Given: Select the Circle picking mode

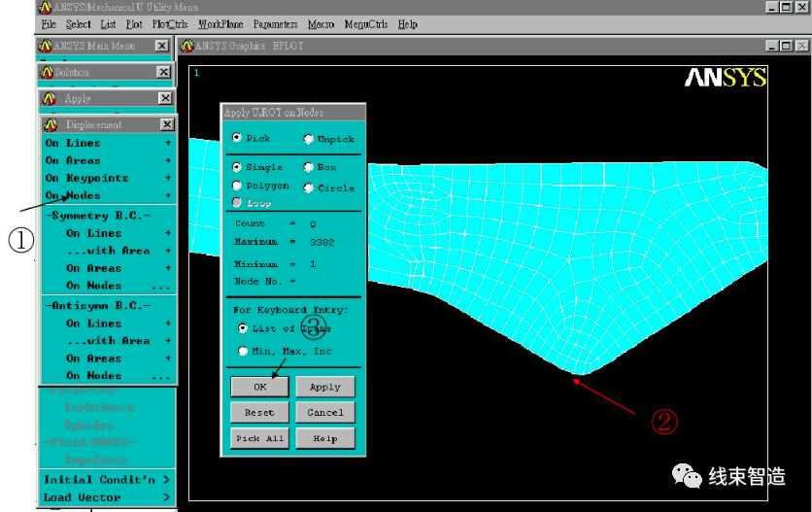Looking at the screenshot, I should click(x=309, y=188).
